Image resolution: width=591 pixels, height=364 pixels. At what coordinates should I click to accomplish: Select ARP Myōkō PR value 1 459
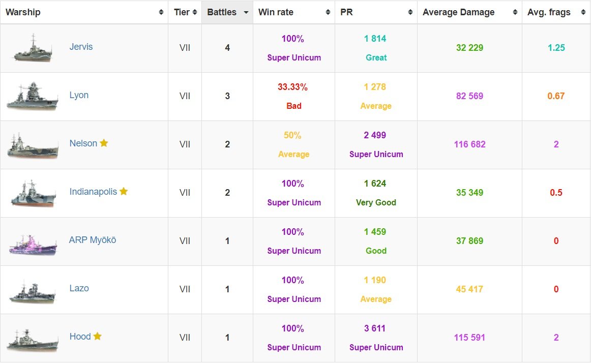[x=375, y=232]
